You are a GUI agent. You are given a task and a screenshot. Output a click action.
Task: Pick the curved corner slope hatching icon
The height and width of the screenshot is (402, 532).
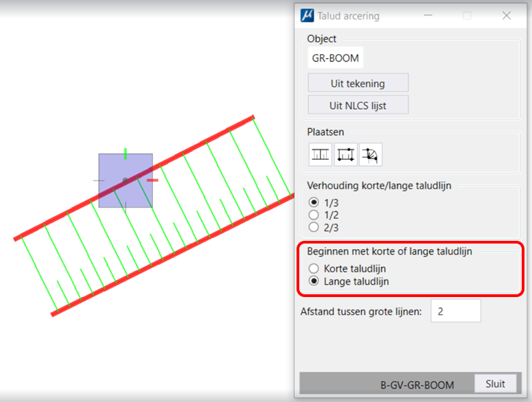click(371, 154)
